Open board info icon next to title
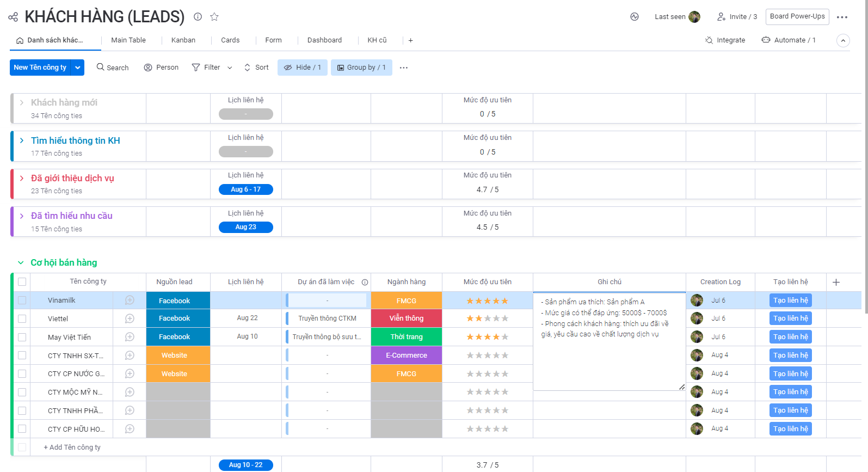 pos(198,17)
